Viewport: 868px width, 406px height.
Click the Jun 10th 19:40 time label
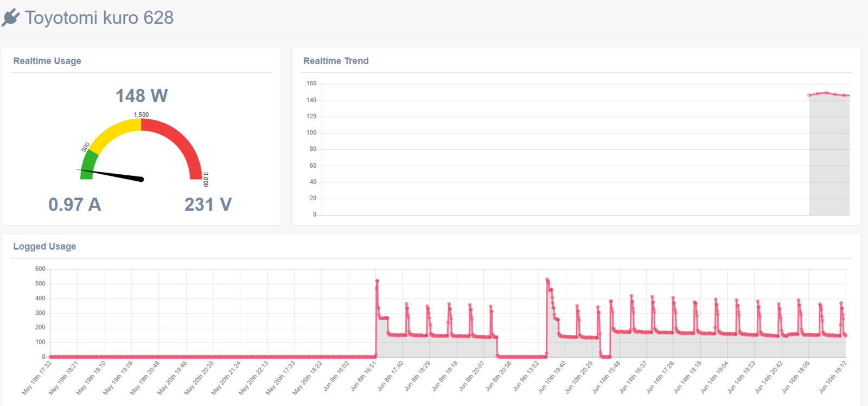552,377
